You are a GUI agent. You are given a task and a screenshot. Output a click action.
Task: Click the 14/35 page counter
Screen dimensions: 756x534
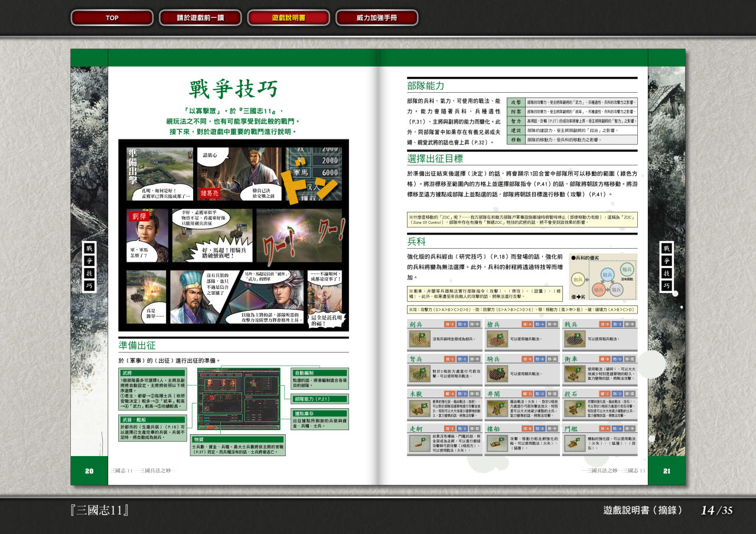click(x=716, y=510)
